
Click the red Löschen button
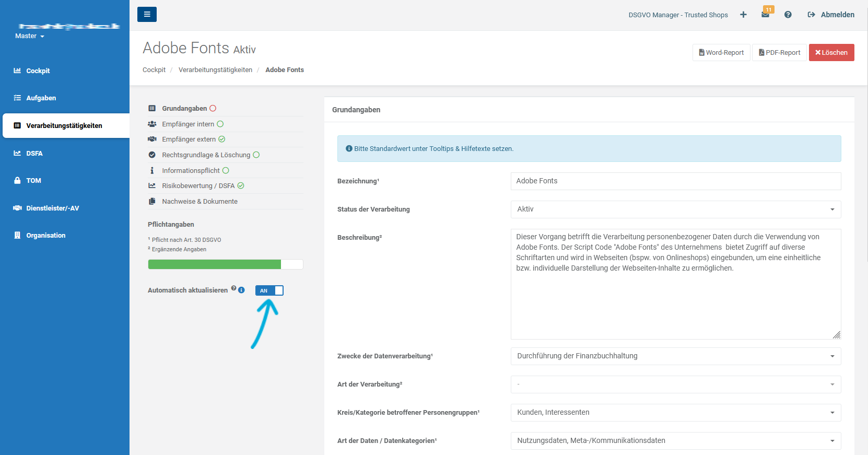(x=831, y=52)
